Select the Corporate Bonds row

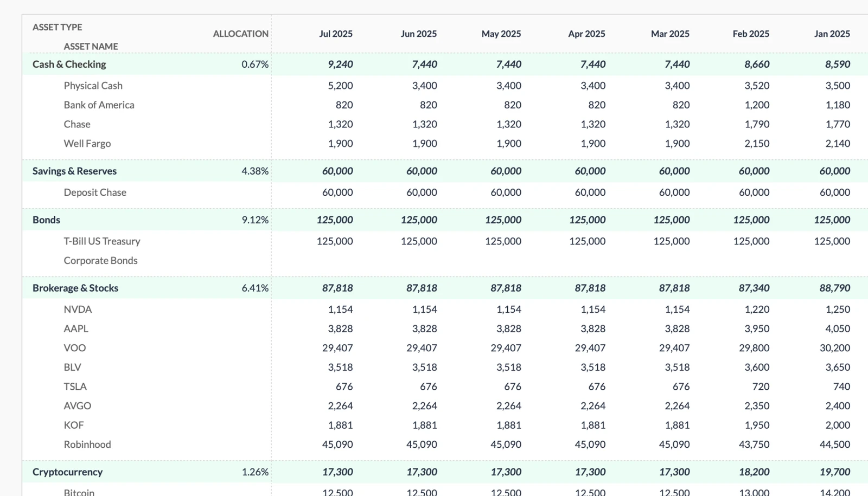coord(100,260)
